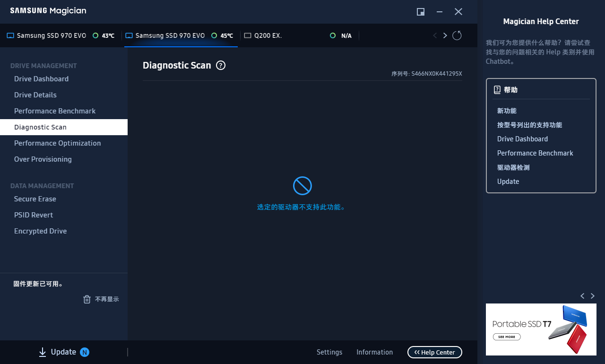Click the help icon in the 帮助 panel
Viewport: 605px width, 364px height.
click(x=498, y=89)
